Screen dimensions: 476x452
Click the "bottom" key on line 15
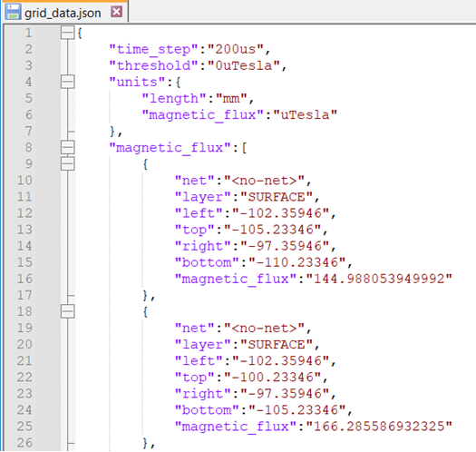tap(207, 262)
